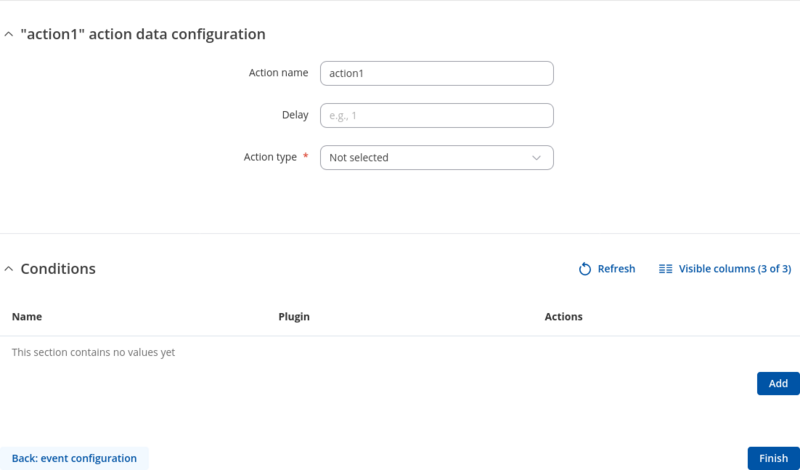800x470 pixels.
Task: Click "This section contains no values yet" row
Action: [x=93, y=352]
